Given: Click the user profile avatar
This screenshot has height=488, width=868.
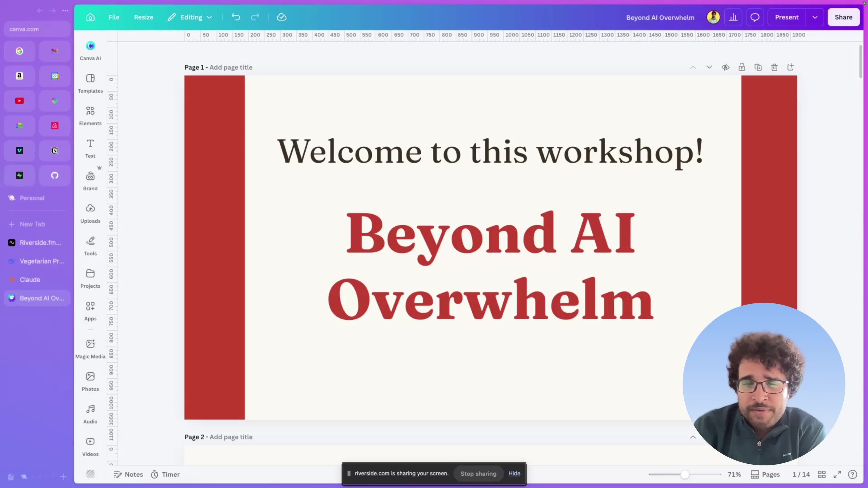Looking at the screenshot, I should point(713,17).
